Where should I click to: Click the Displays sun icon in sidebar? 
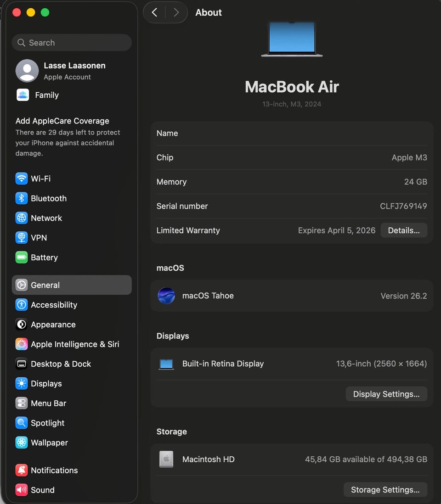(x=22, y=383)
